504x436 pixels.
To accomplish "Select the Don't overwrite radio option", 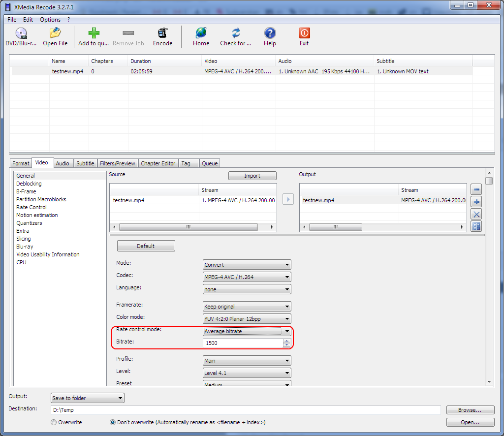I will coord(113,422).
